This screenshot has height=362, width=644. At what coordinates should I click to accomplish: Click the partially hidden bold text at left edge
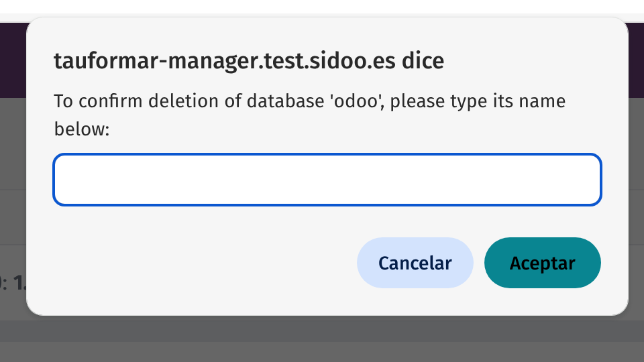(15, 283)
